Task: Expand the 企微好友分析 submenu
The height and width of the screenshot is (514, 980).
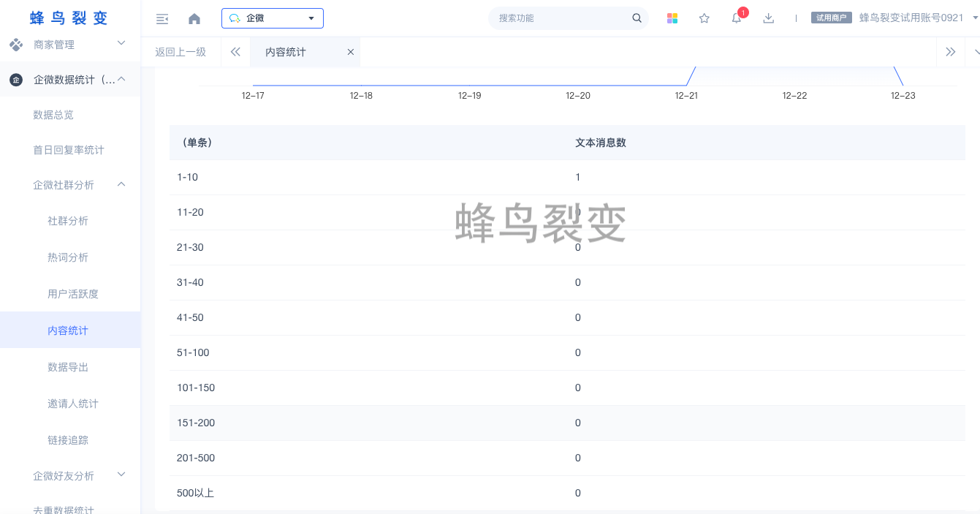Action: [121, 475]
